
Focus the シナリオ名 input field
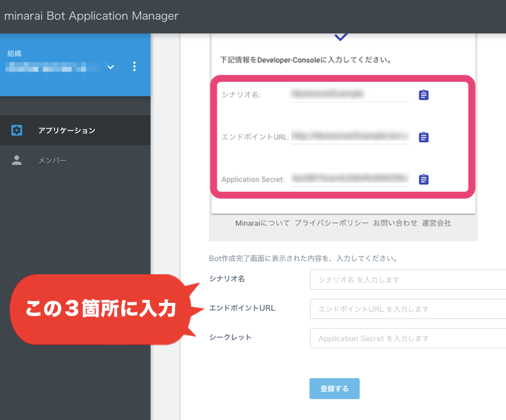point(408,280)
